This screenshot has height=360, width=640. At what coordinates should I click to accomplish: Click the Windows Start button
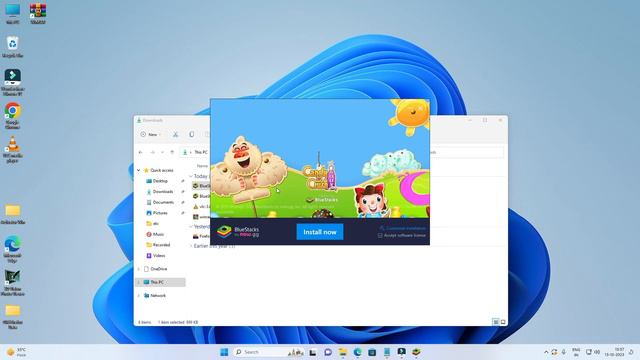tap(224, 352)
